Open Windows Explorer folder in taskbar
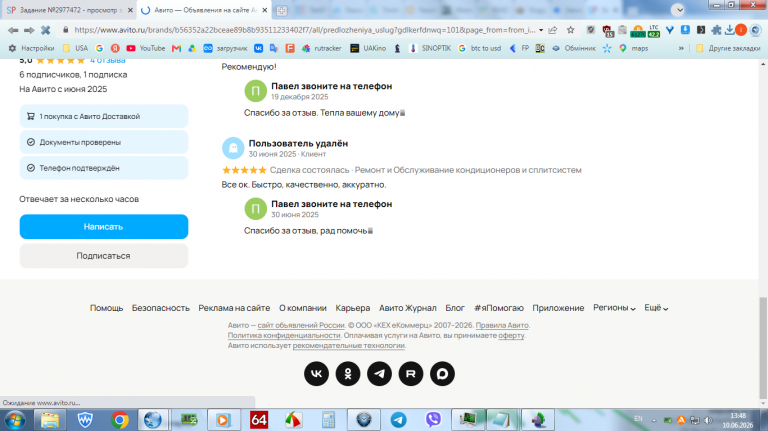The image size is (768, 431). (x=49, y=420)
